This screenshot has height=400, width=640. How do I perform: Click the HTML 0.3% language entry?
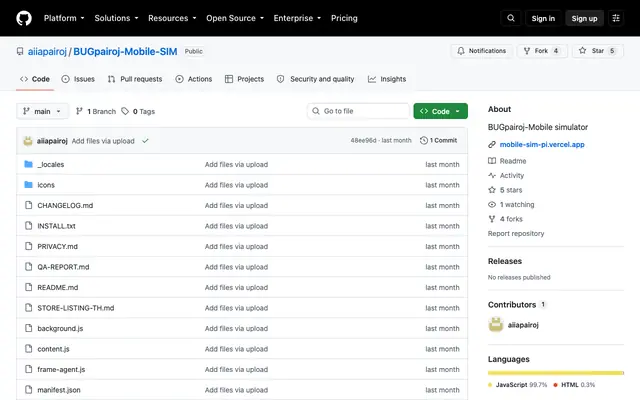point(574,385)
